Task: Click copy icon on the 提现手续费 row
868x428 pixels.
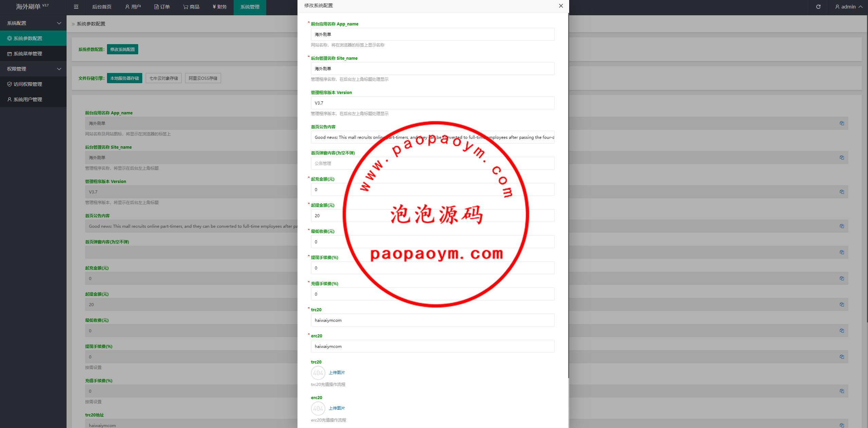Action: 842,357
